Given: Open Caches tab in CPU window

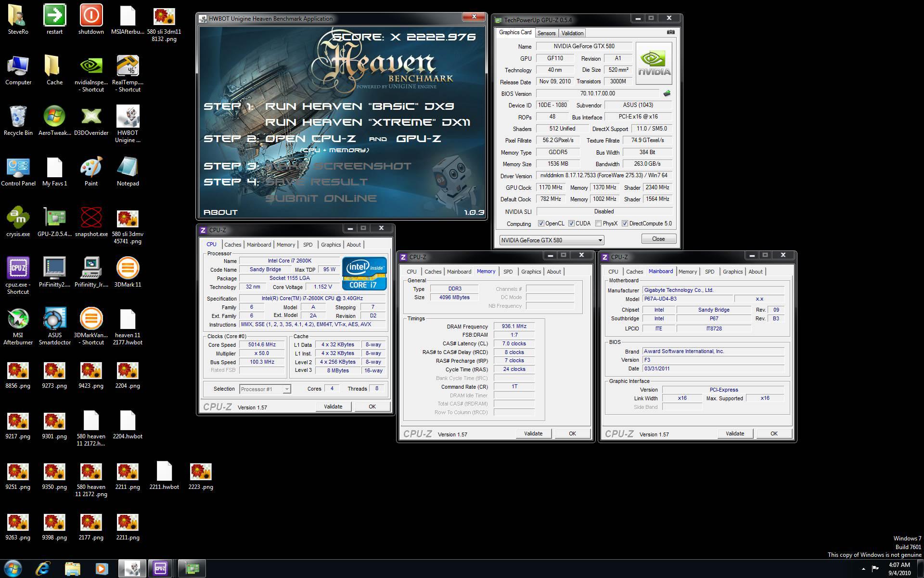Looking at the screenshot, I should point(233,245).
